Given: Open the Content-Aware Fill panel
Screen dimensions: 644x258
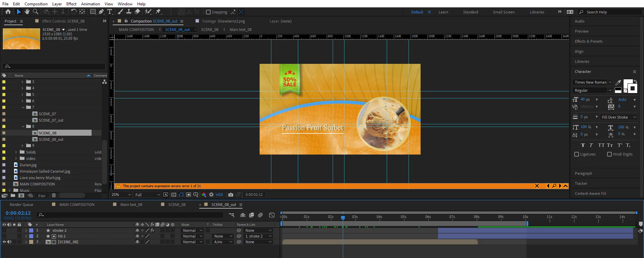Looking at the screenshot, I should click(x=590, y=193).
